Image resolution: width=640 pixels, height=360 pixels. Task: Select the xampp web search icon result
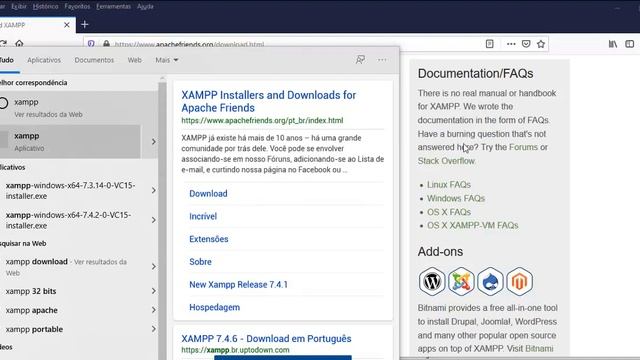[3, 103]
